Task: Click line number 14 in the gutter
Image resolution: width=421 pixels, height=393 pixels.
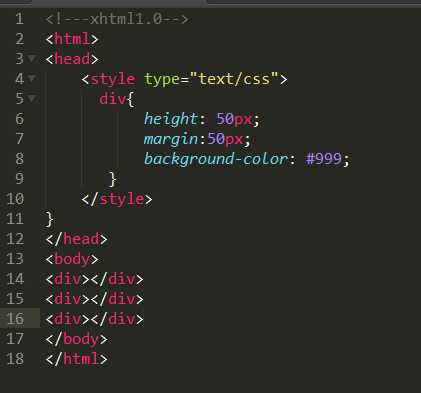Action: 15,279
